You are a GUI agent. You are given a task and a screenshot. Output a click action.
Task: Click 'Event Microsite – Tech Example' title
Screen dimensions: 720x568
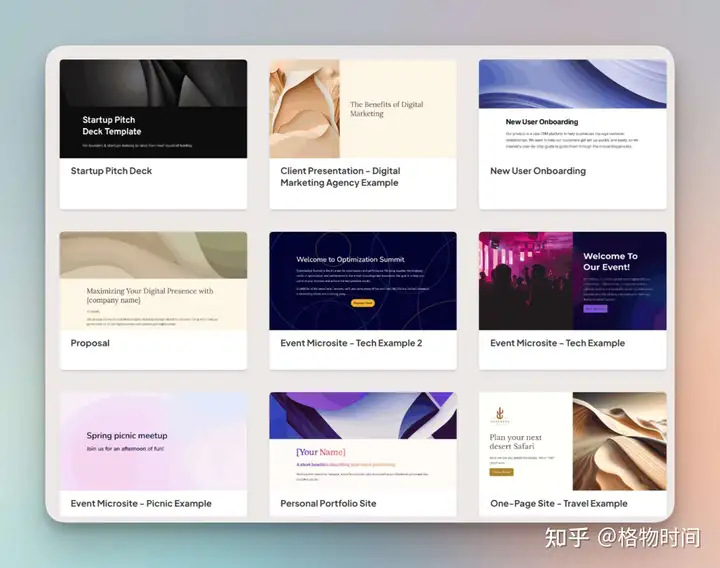[557, 343]
